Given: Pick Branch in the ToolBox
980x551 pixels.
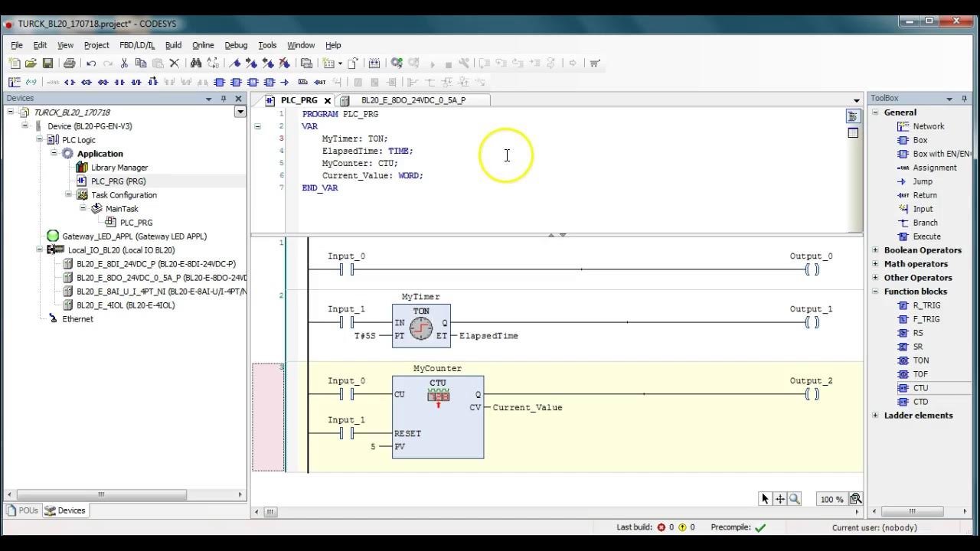Looking at the screenshot, I should pyautogui.click(x=924, y=223).
